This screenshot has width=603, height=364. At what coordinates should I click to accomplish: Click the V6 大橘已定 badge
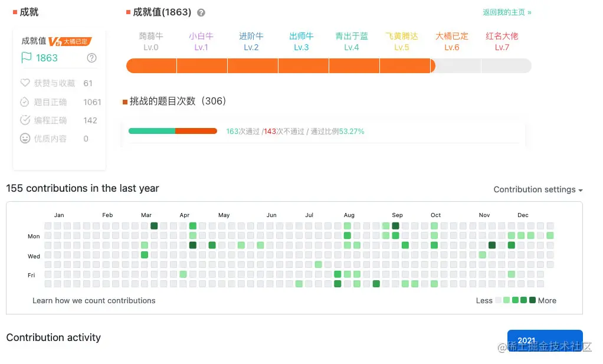tap(70, 41)
